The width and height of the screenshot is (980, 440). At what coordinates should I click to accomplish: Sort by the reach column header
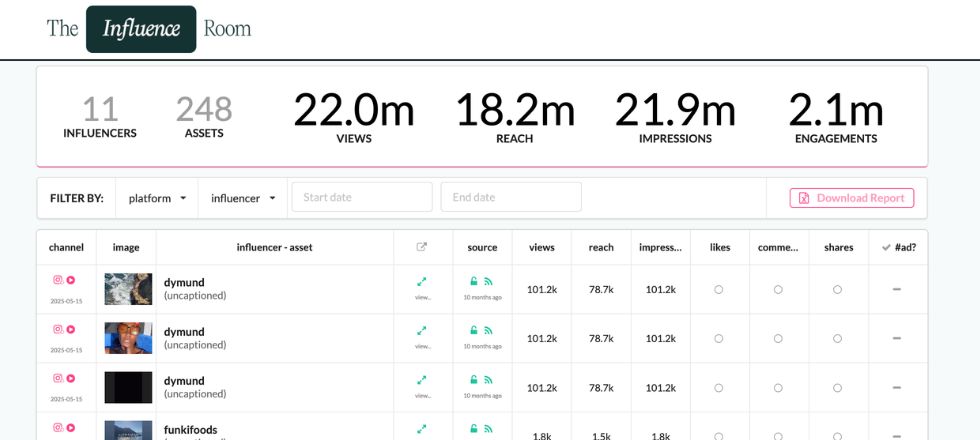click(x=601, y=248)
